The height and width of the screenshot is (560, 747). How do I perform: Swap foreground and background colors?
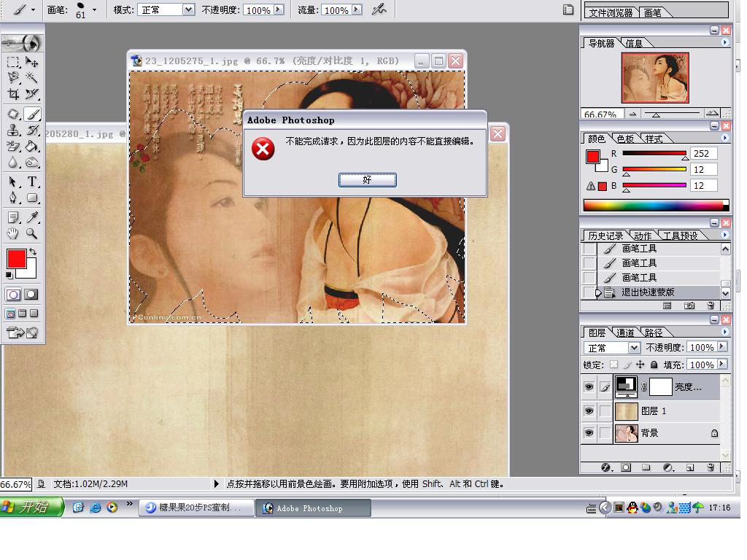[32, 252]
